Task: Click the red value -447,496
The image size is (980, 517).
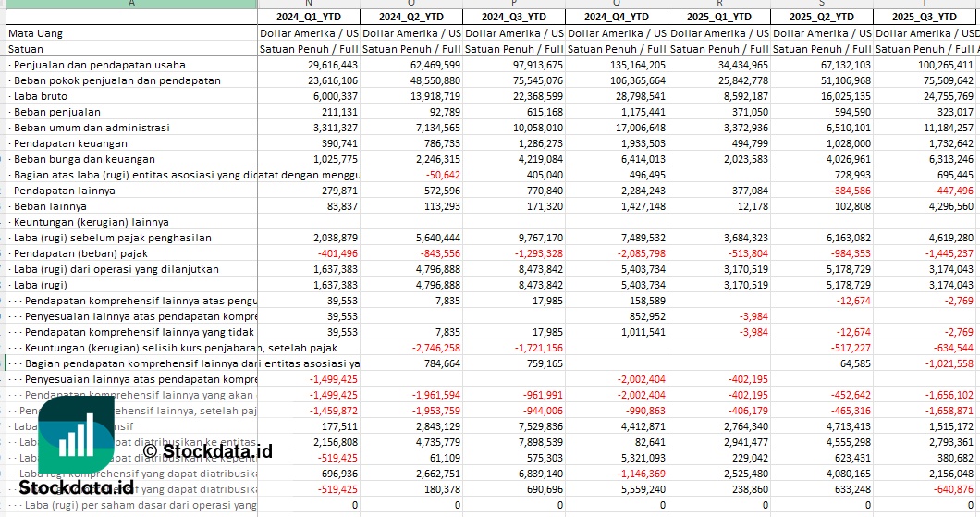Action: [x=953, y=191]
